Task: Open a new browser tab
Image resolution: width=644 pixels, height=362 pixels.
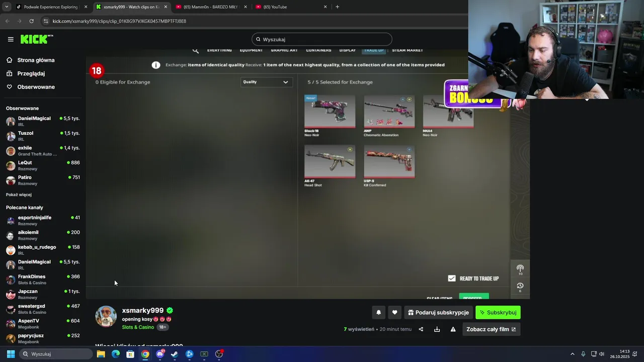Action: pos(337,7)
